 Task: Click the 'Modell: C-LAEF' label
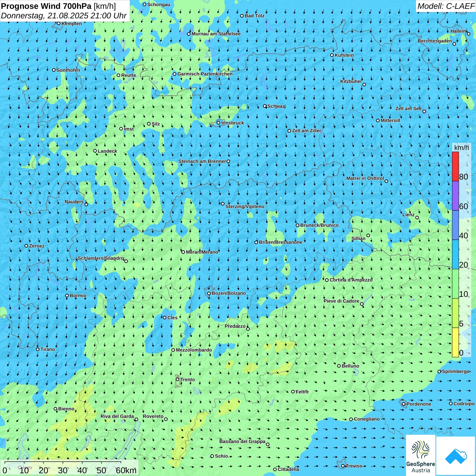click(x=446, y=6)
